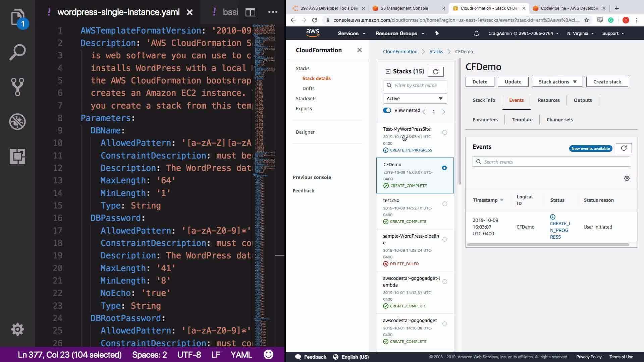Screen dimensions: 644x362
Task: Open the Active stack filter dropdown
Action: pos(415,99)
